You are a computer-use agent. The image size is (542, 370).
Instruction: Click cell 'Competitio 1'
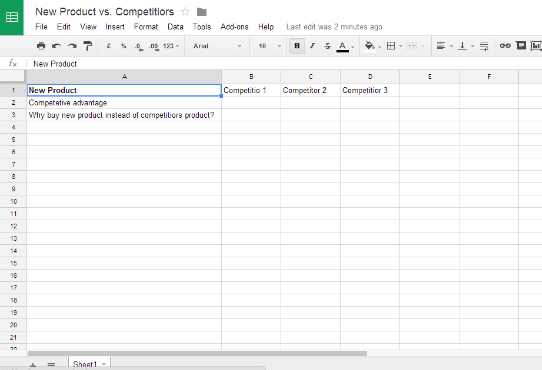pos(251,90)
